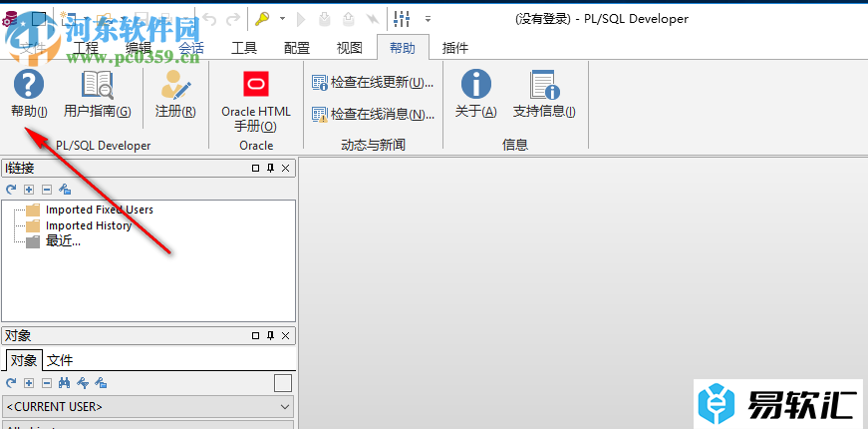Click the Commit down-arrow database icon
The image size is (868, 429).
pyautogui.click(x=325, y=20)
